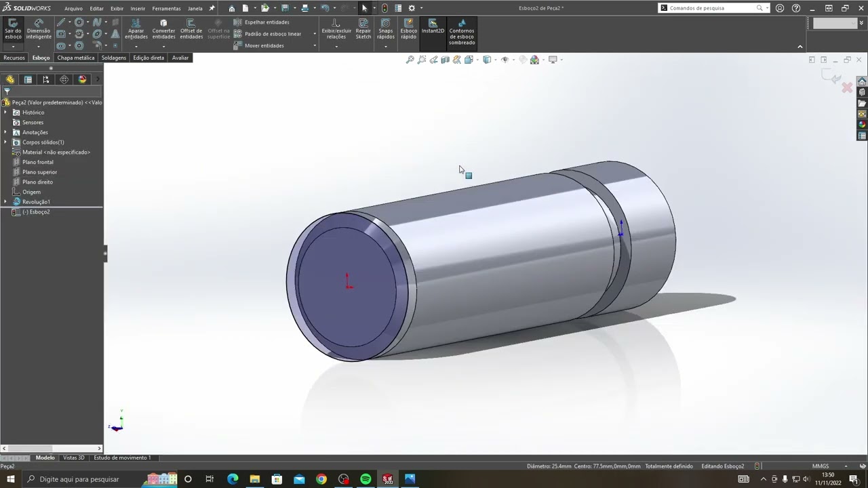Expand the Anotações tree node
The width and height of the screenshot is (868, 488).
(x=5, y=132)
